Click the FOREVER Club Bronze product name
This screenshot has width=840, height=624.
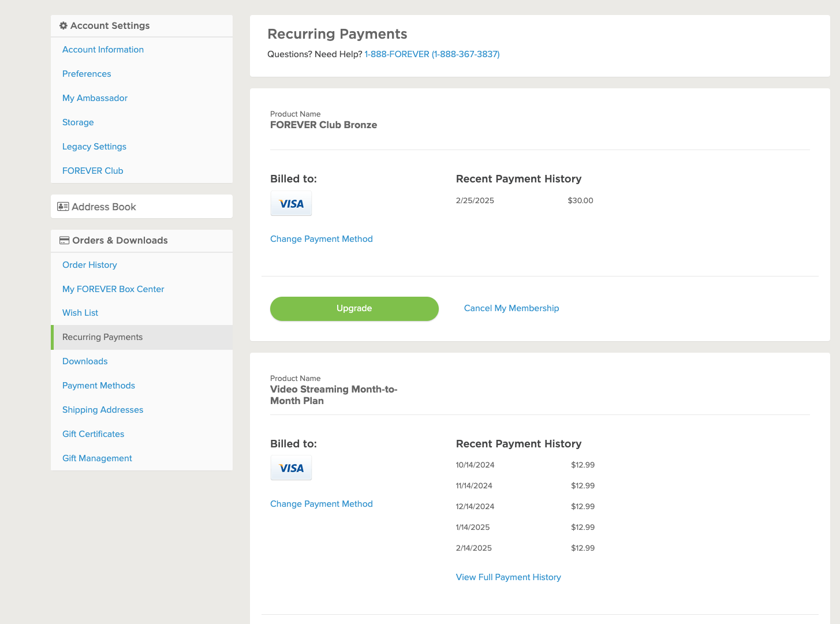[323, 125]
